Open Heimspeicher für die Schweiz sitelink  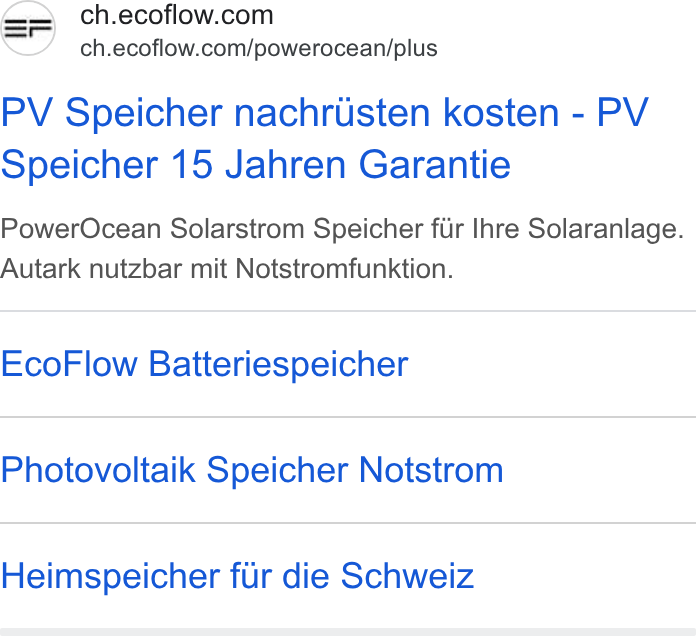(237, 576)
